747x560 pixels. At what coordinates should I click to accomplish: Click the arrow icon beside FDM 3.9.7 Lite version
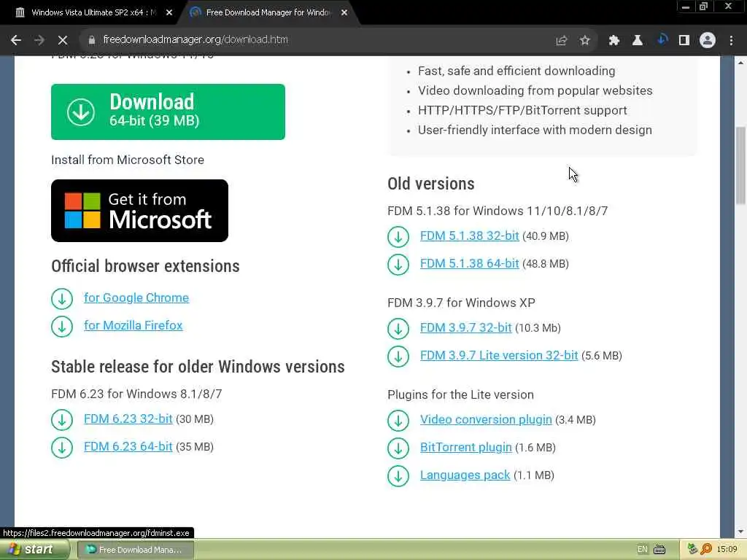click(x=398, y=356)
